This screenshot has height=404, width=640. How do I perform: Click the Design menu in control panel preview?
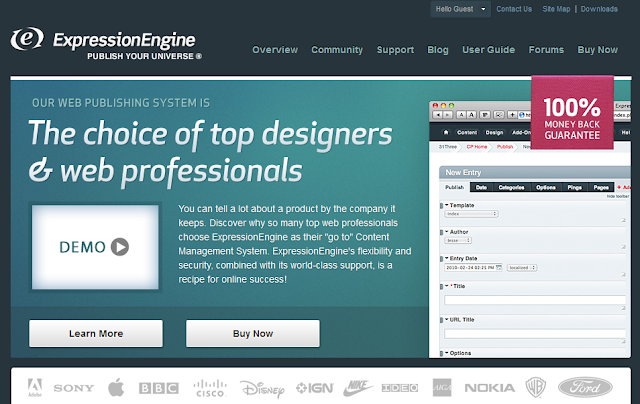tap(494, 132)
